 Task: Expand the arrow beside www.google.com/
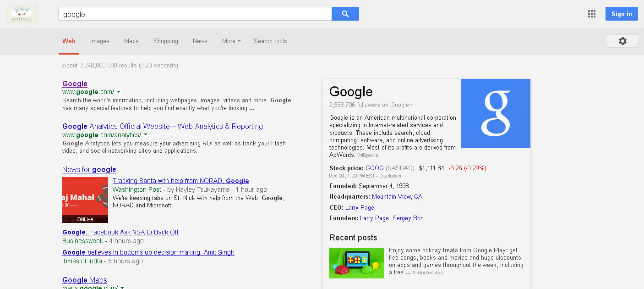point(119,92)
